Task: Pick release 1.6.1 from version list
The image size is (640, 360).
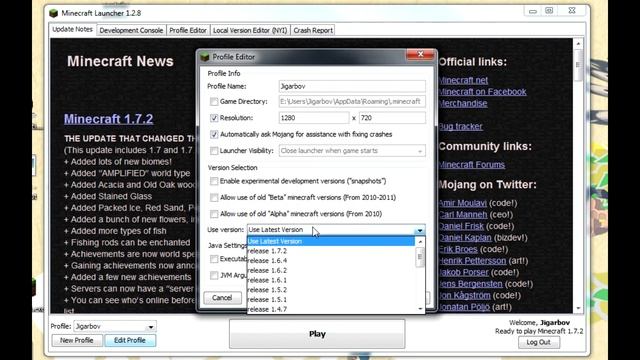Action: click(331, 280)
